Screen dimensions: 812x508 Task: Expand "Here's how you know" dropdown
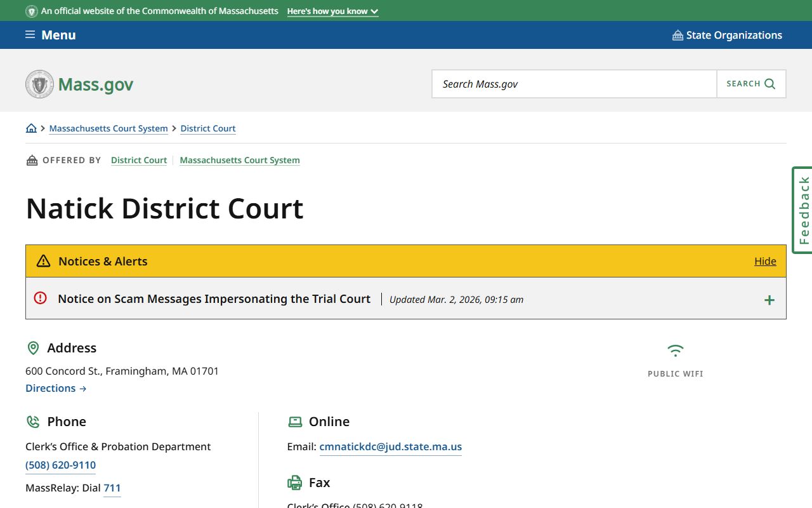tap(333, 11)
